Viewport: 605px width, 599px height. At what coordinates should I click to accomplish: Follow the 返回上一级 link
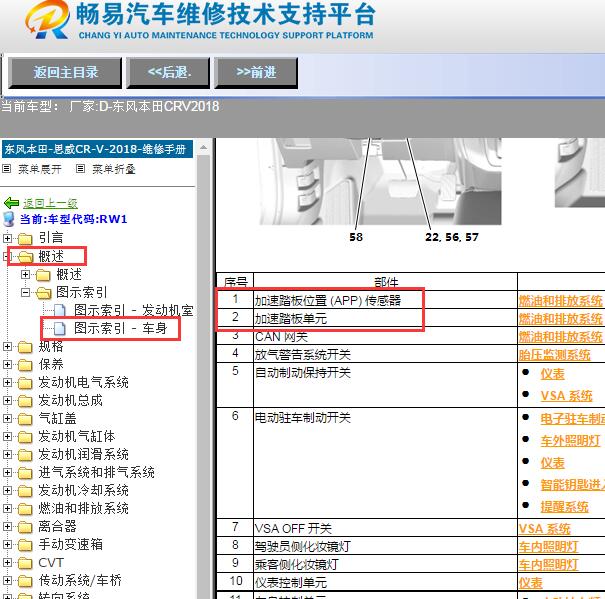pyautogui.click(x=50, y=203)
